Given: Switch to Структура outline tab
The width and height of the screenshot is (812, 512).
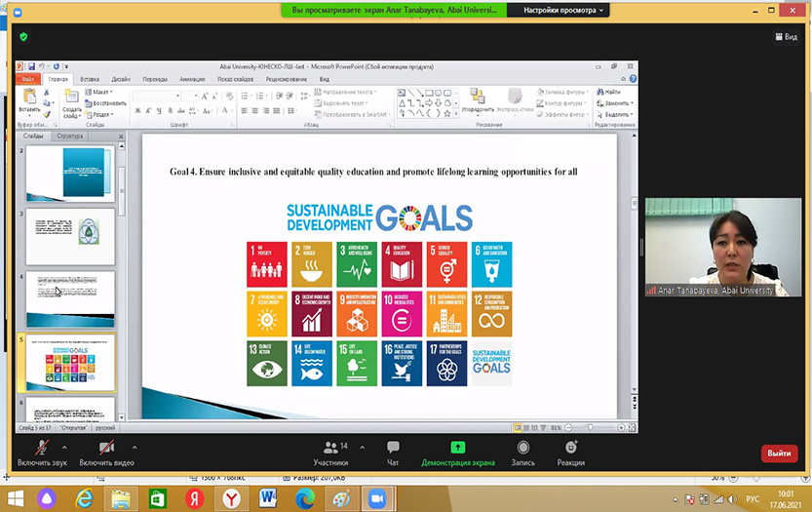Looking at the screenshot, I should tap(70, 136).
